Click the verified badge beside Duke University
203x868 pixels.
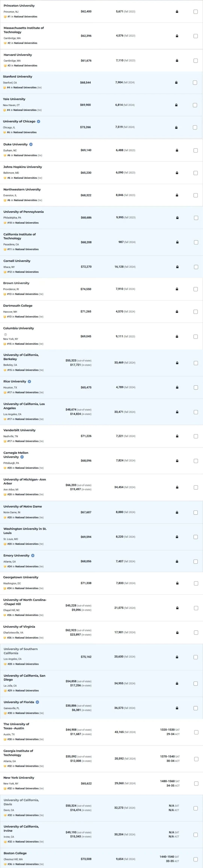click(x=31, y=145)
